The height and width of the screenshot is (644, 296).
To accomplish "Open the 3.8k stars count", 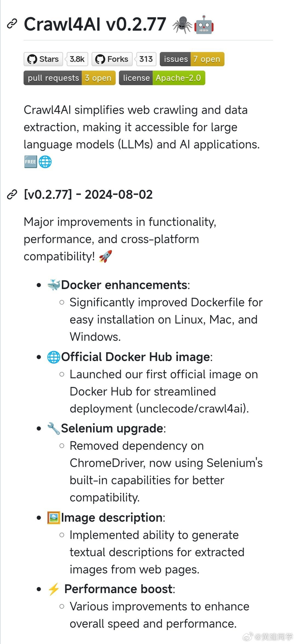I will 77,59.
